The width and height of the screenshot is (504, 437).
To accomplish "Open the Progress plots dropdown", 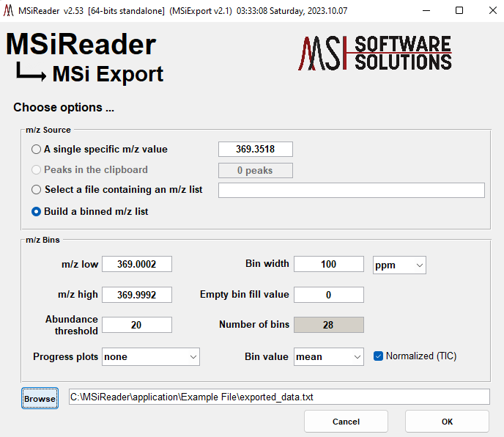I will pyautogui.click(x=151, y=356).
